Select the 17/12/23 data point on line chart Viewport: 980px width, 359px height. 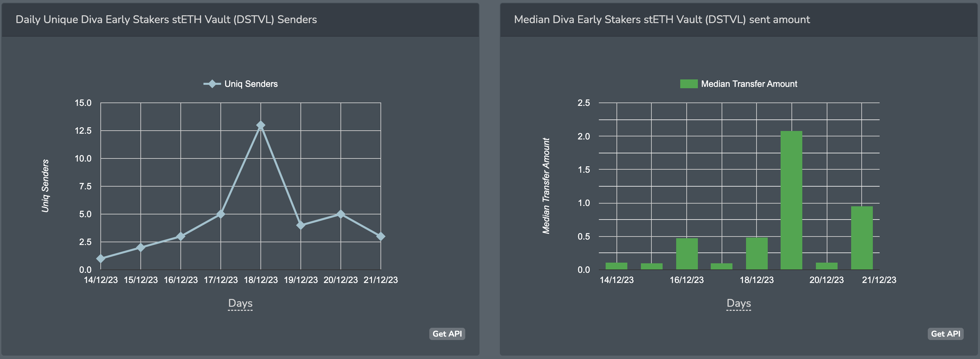pos(221,214)
